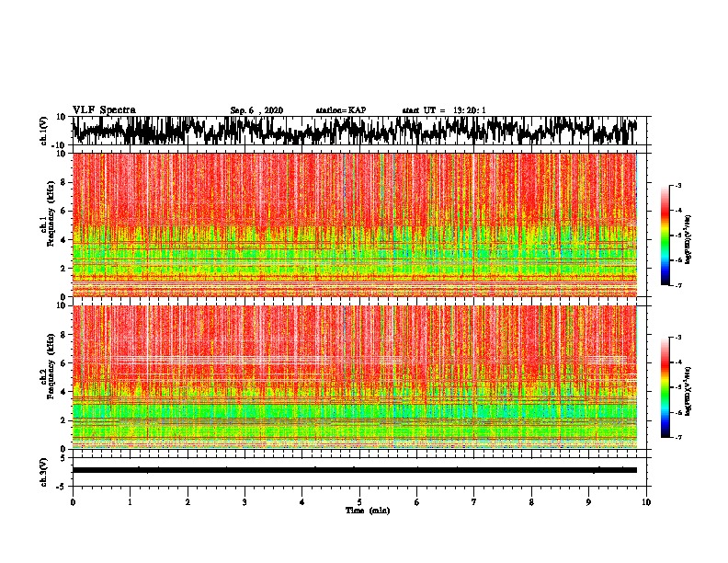Click the "ch.1(V)" axis label

tap(44, 131)
